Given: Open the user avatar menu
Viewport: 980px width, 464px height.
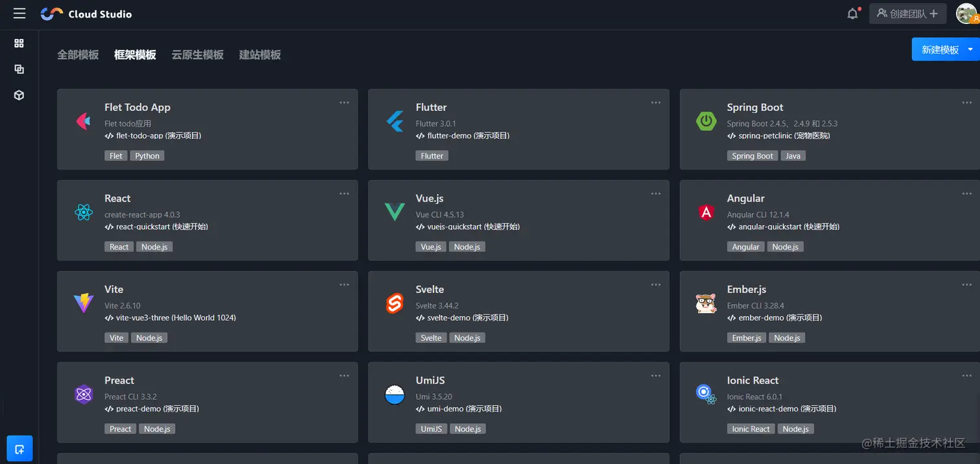Looking at the screenshot, I should pyautogui.click(x=967, y=14).
